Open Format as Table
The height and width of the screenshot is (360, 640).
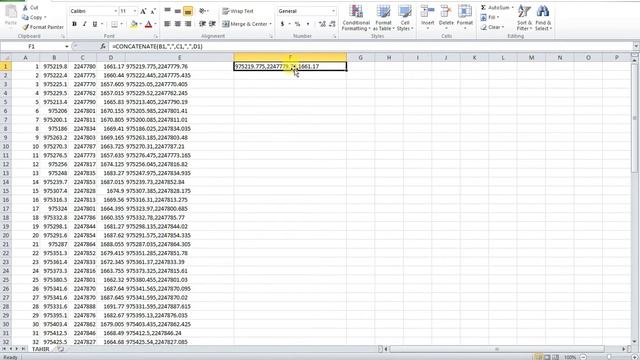[383, 18]
